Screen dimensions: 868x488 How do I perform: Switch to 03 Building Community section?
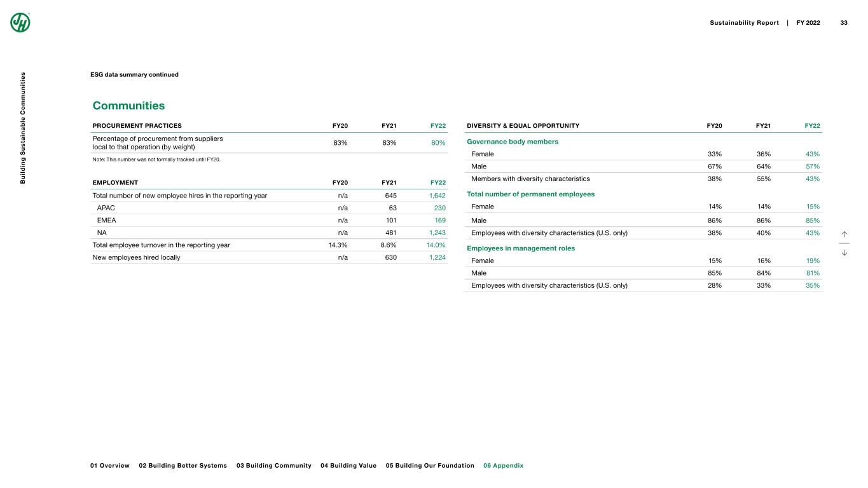273,466
